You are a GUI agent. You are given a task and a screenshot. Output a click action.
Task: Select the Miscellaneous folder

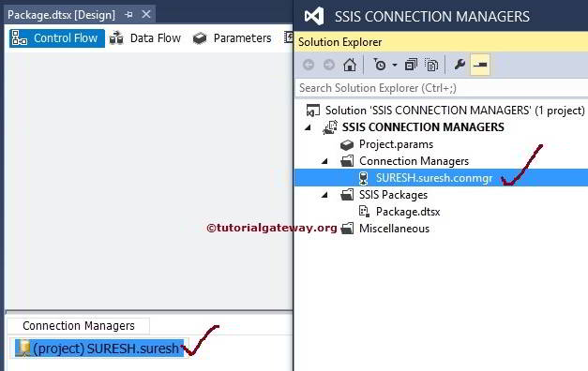click(x=394, y=229)
